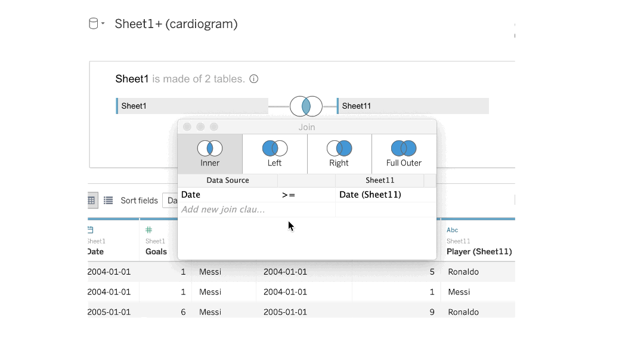The width and height of the screenshot is (644, 363).
Task: Click the Abc type icon above Player (Sheet11)
Action: tap(452, 230)
